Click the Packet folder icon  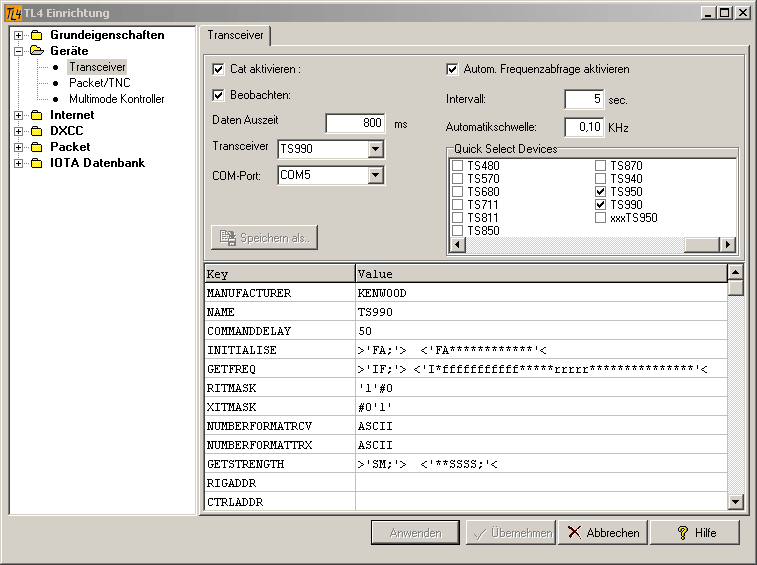(37, 147)
